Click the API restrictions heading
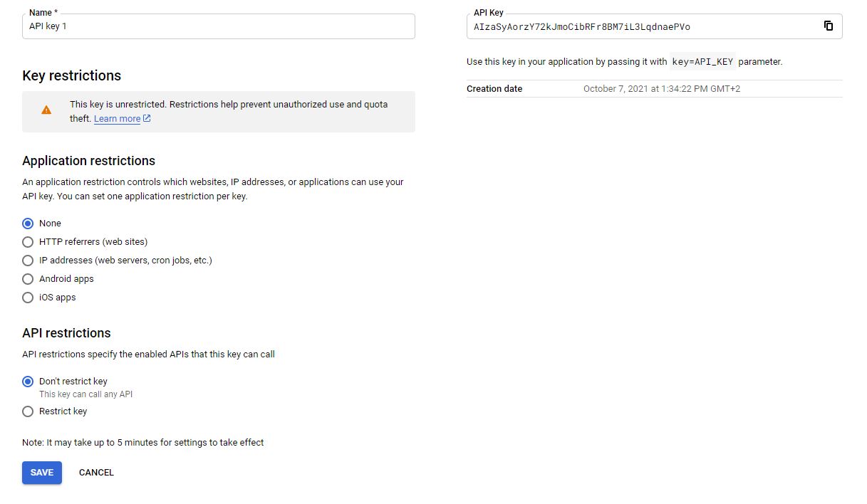This screenshot has height=504, width=867. pos(66,333)
